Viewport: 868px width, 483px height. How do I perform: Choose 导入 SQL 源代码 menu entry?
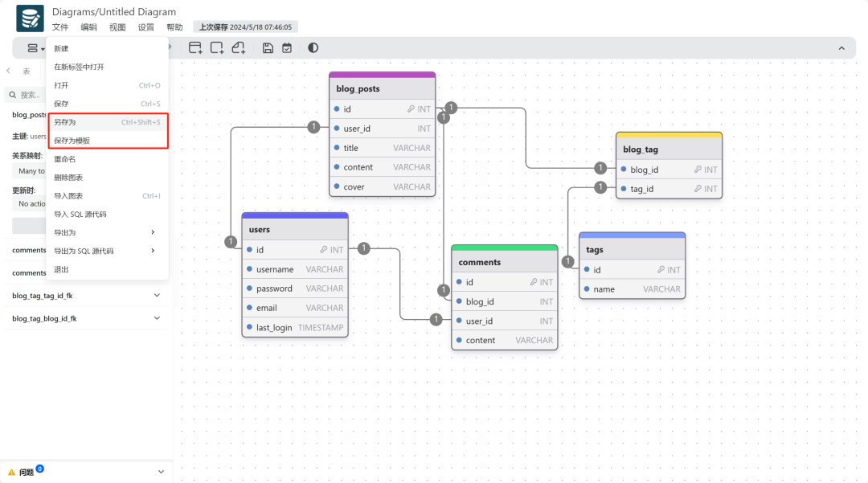pyautogui.click(x=80, y=214)
